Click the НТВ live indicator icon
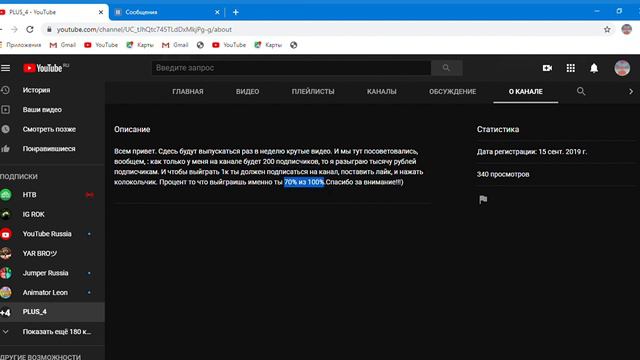The width and height of the screenshot is (640, 360). click(x=89, y=195)
